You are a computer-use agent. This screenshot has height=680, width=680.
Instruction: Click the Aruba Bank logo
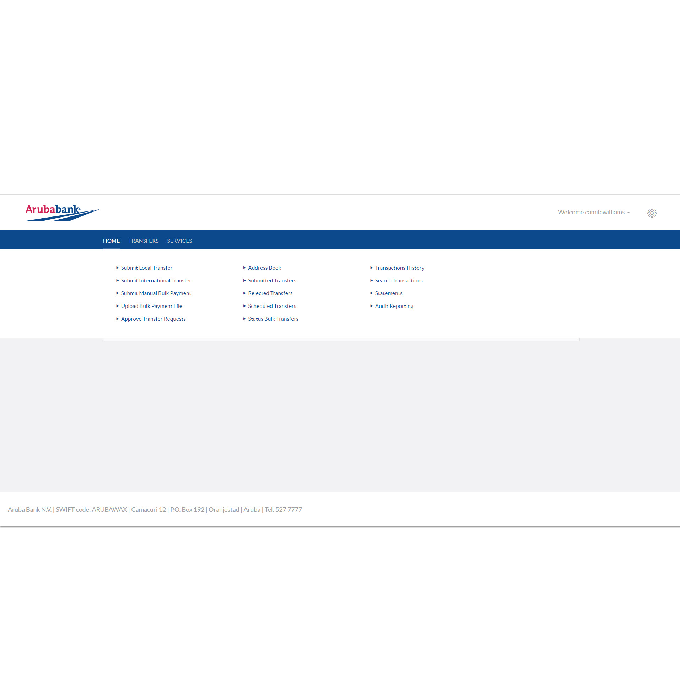tap(61, 211)
